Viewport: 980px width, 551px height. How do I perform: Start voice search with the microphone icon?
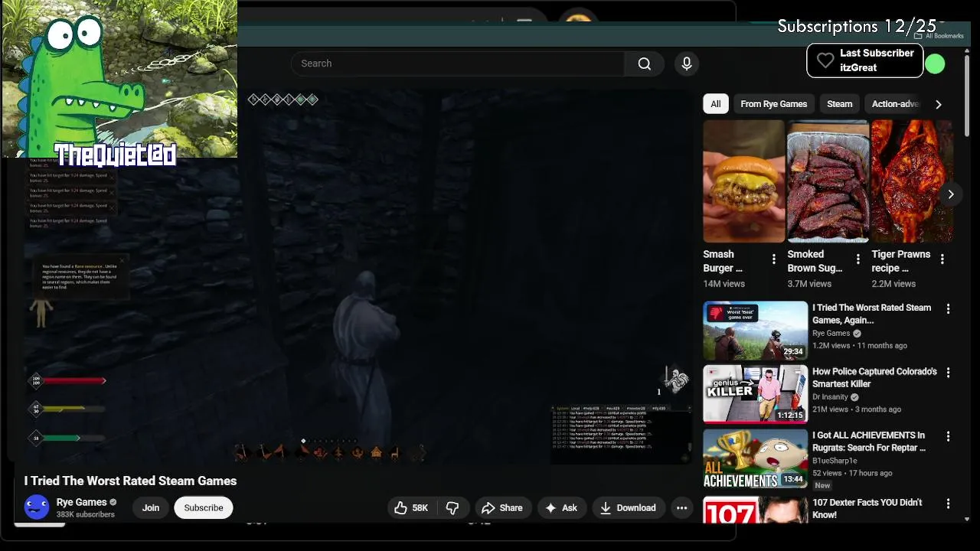(x=687, y=64)
